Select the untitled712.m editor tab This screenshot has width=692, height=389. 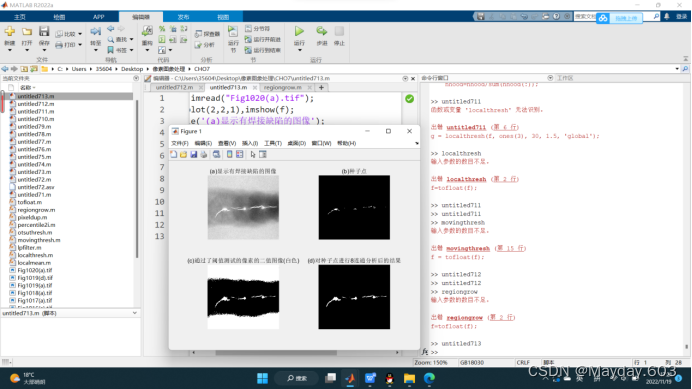[174, 87]
